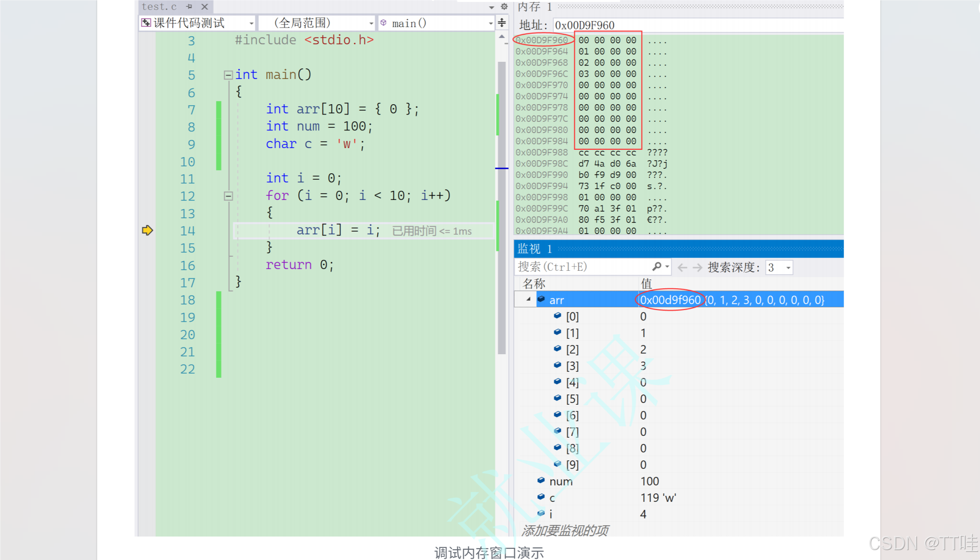980x560 pixels.
Task: Open the editor window settings gear
Action: click(x=504, y=7)
